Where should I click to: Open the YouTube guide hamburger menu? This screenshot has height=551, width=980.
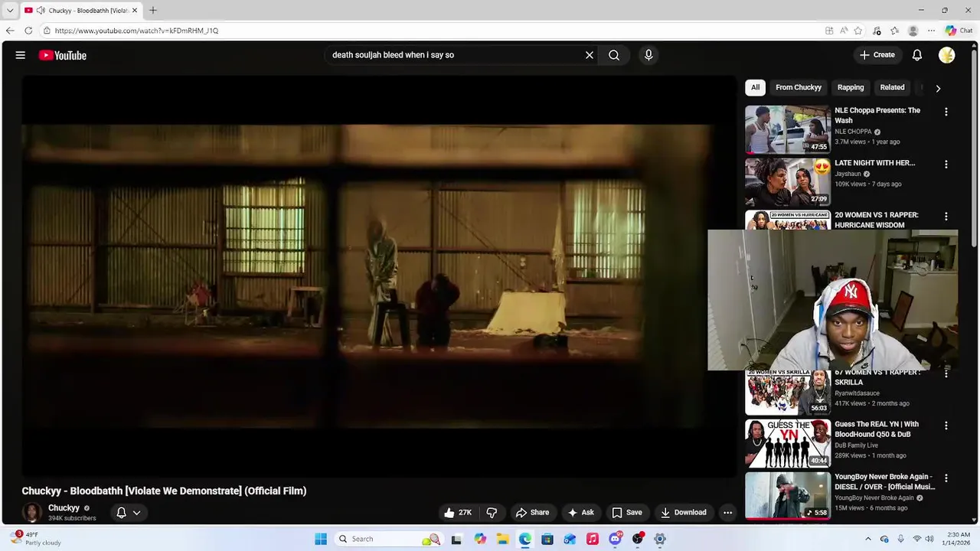click(21, 55)
